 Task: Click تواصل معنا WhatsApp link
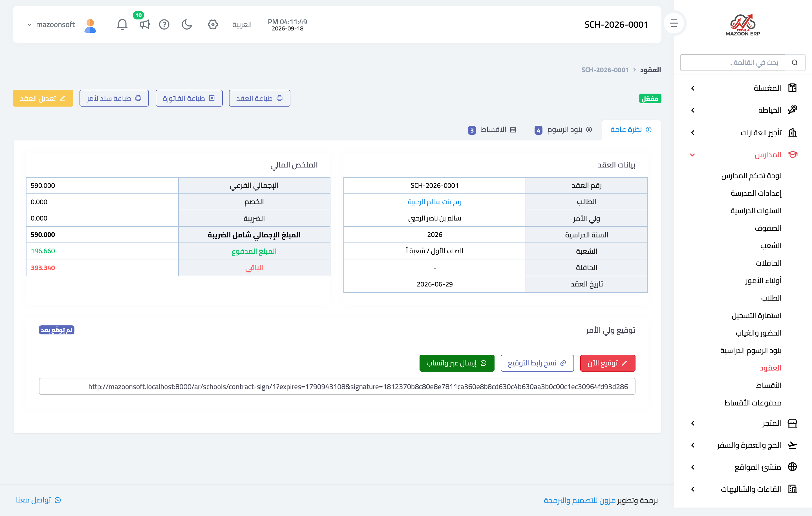tap(38, 500)
